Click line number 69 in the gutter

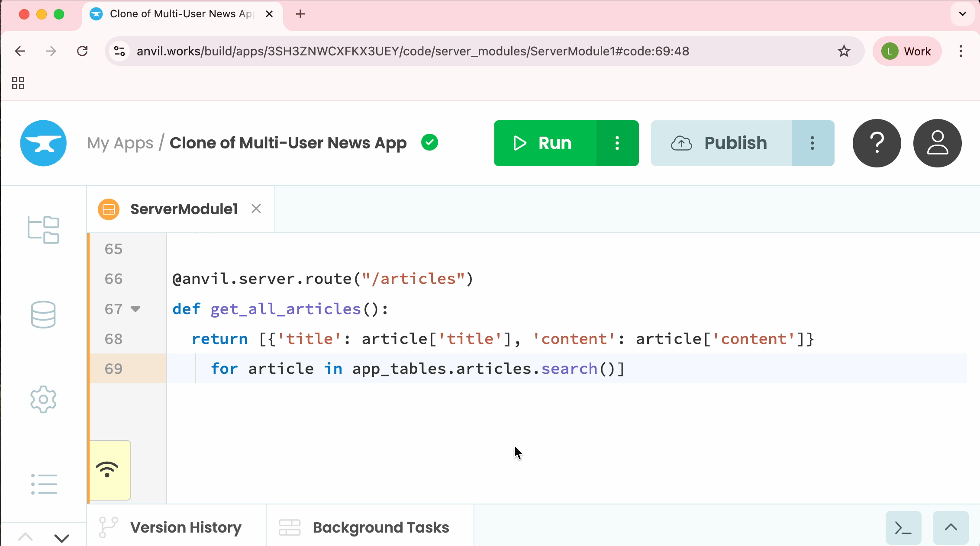tap(113, 369)
